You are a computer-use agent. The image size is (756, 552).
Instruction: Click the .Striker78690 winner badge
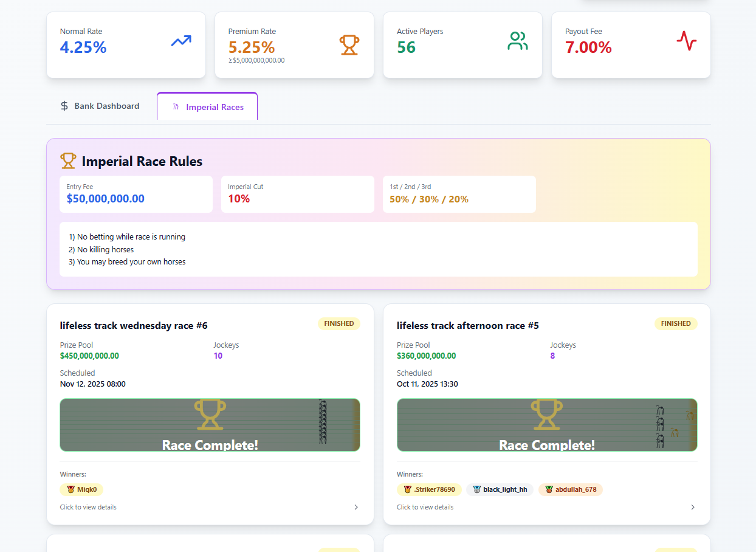pyautogui.click(x=429, y=489)
